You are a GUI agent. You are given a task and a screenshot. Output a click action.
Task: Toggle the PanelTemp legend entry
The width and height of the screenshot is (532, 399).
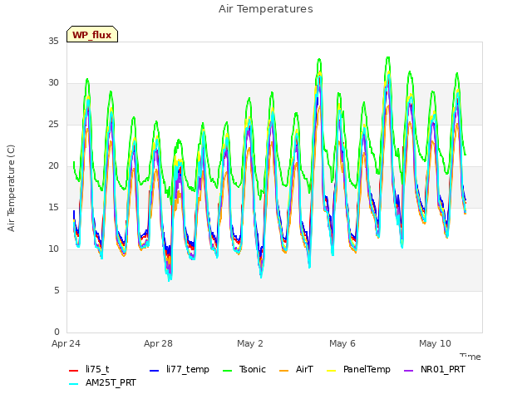(358, 369)
